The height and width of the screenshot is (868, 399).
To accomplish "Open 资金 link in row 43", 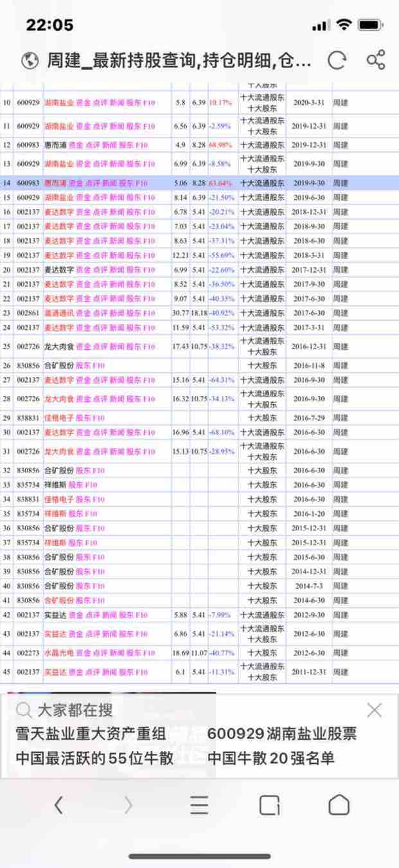I will pyautogui.click(x=76, y=634).
